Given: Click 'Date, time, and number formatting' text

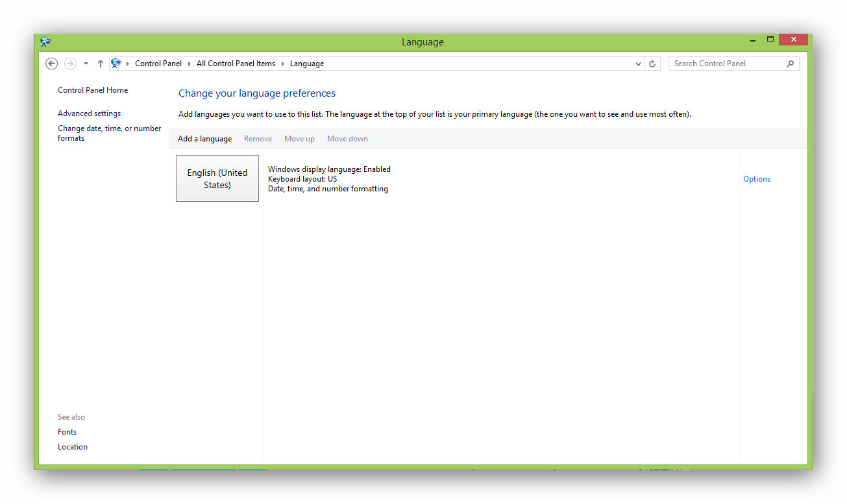Looking at the screenshot, I should coord(328,189).
